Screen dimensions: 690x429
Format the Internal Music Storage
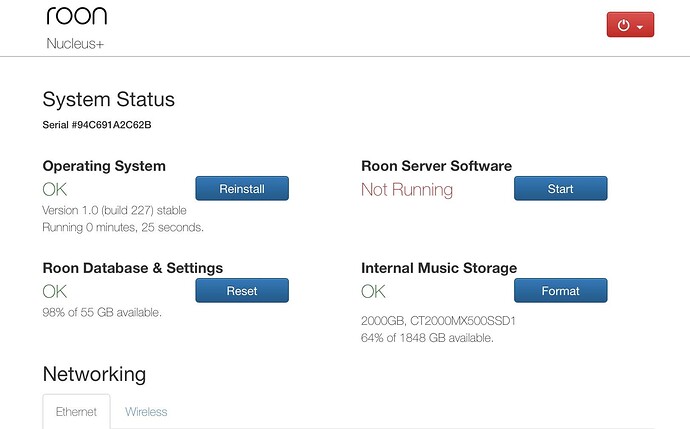point(561,290)
